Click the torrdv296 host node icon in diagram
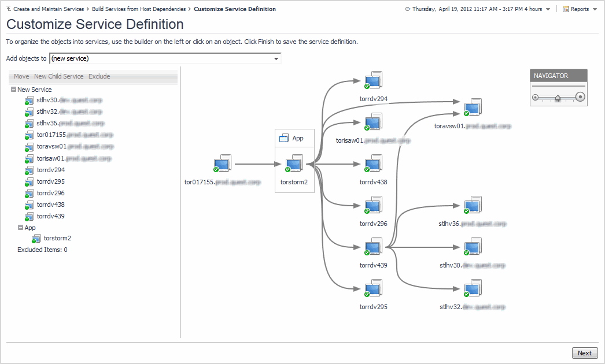 373,205
